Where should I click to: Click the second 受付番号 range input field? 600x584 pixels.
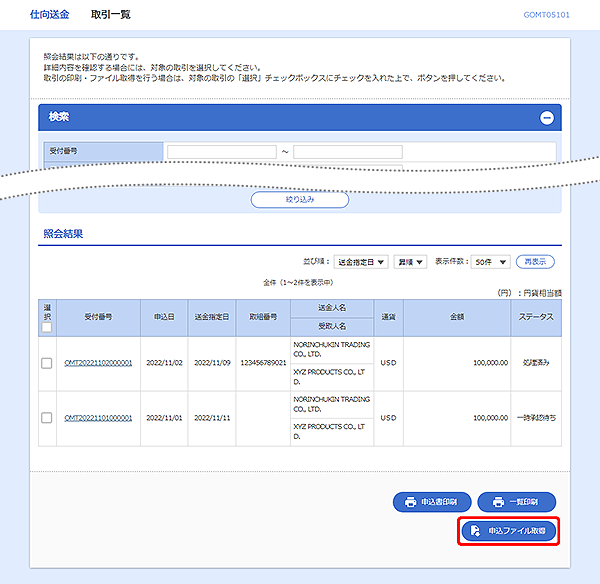click(x=348, y=152)
